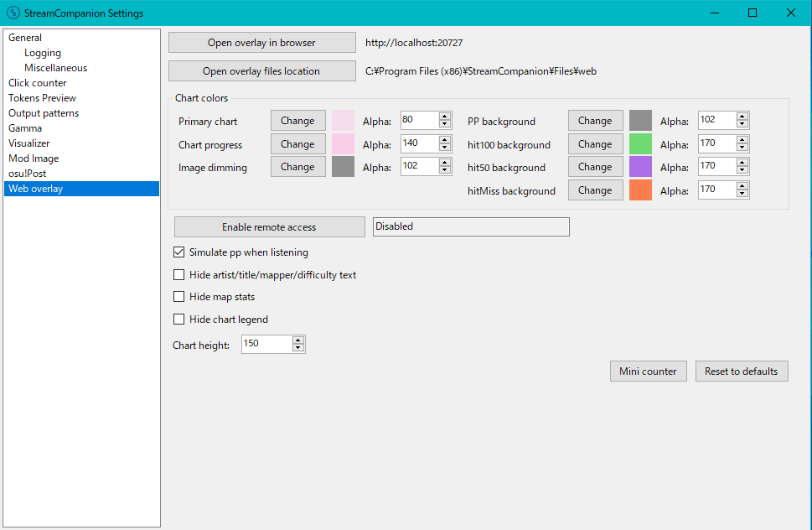Viewport: 812px width, 530px height.
Task: Change the hit50 background color
Action: pyautogui.click(x=595, y=167)
